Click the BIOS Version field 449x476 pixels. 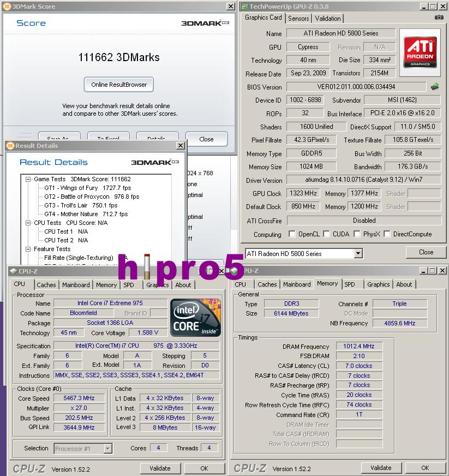pos(356,87)
